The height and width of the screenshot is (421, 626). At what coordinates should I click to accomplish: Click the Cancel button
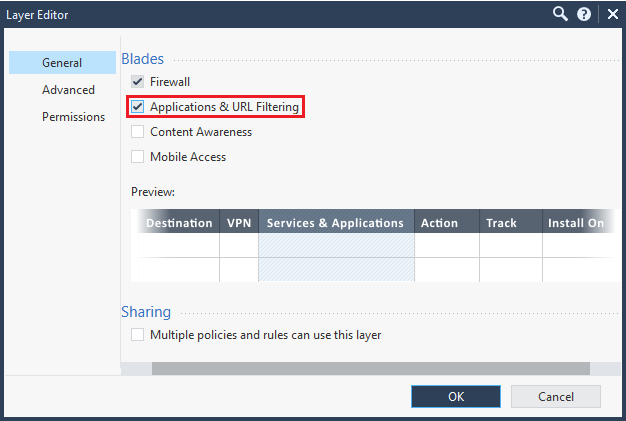556,396
